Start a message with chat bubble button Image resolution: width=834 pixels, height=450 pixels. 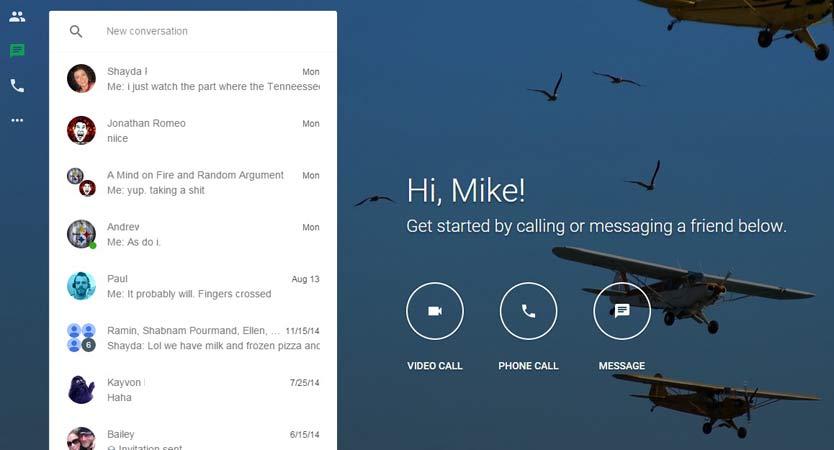coord(622,311)
